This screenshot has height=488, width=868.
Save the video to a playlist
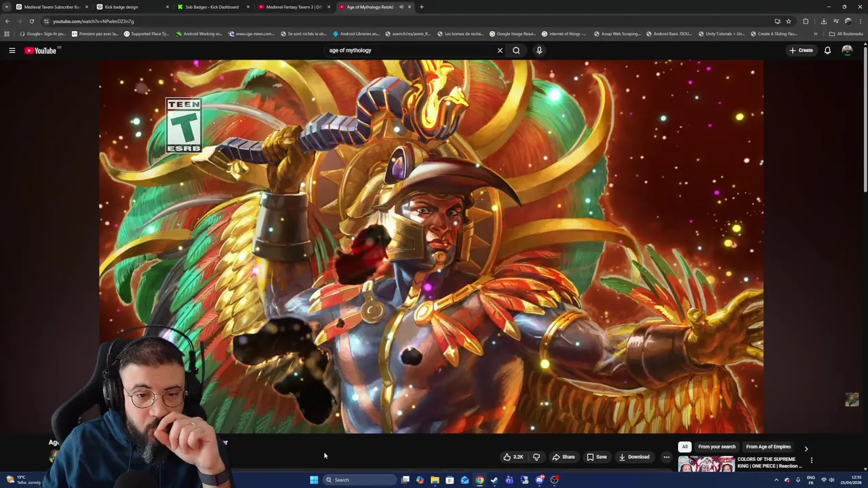pyautogui.click(x=597, y=457)
